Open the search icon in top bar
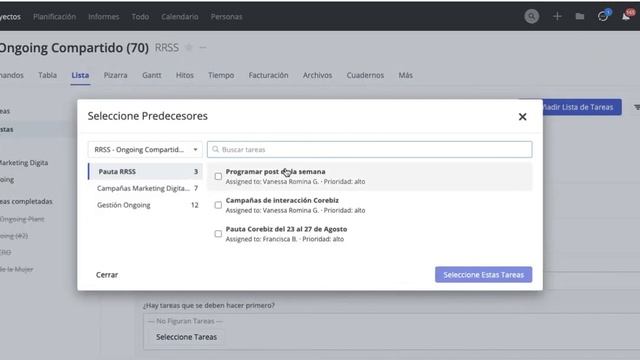This screenshot has width=640, height=360. 531,17
